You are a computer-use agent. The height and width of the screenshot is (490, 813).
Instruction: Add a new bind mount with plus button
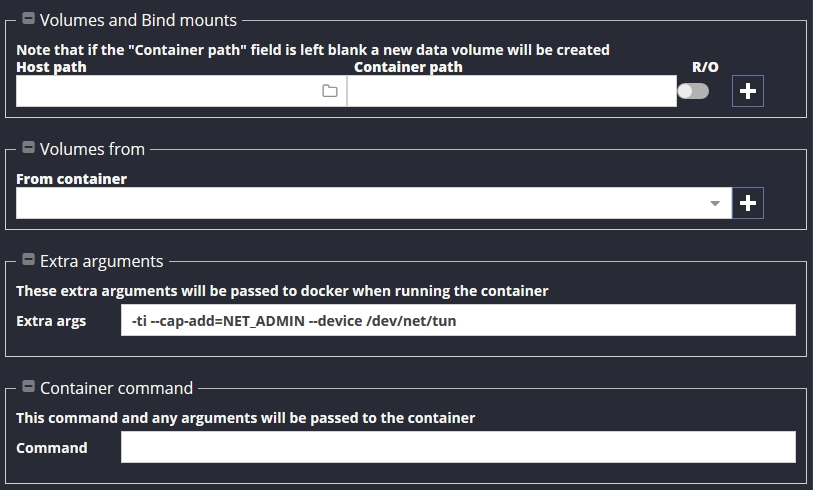point(747,91)
